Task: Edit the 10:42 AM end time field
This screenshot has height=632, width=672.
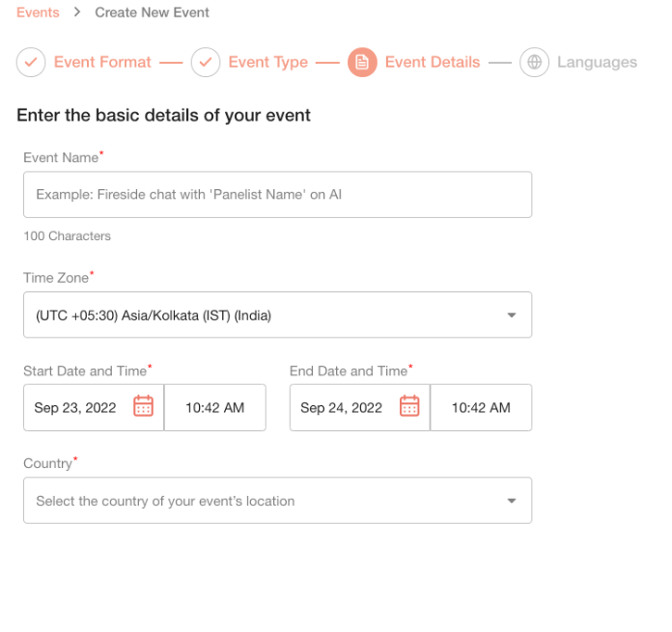Action: pos(481,407)
